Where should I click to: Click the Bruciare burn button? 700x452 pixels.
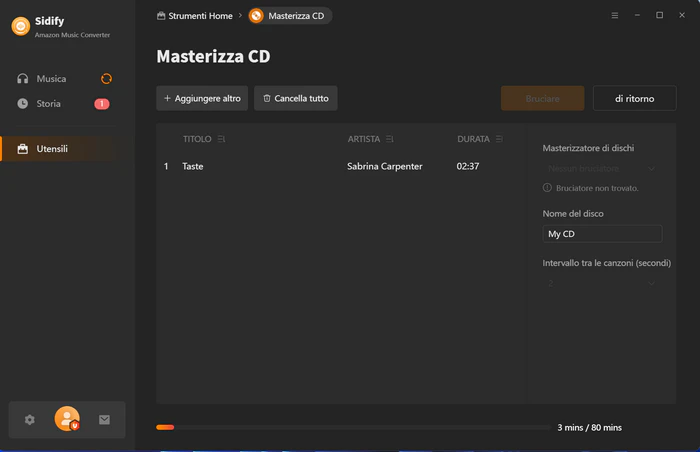click(x=542, y=98)
